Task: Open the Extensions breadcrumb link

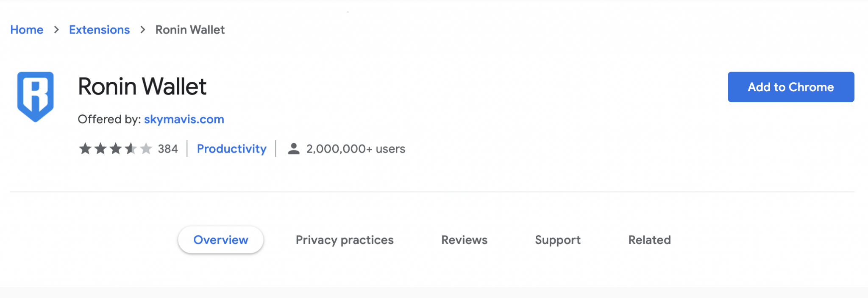Action: tap(99, 30)
